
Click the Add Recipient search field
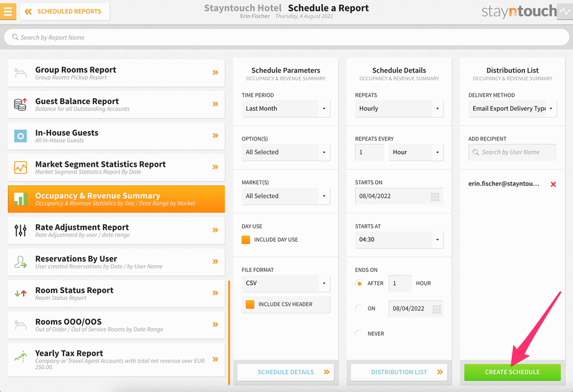[x=513, y=152]
